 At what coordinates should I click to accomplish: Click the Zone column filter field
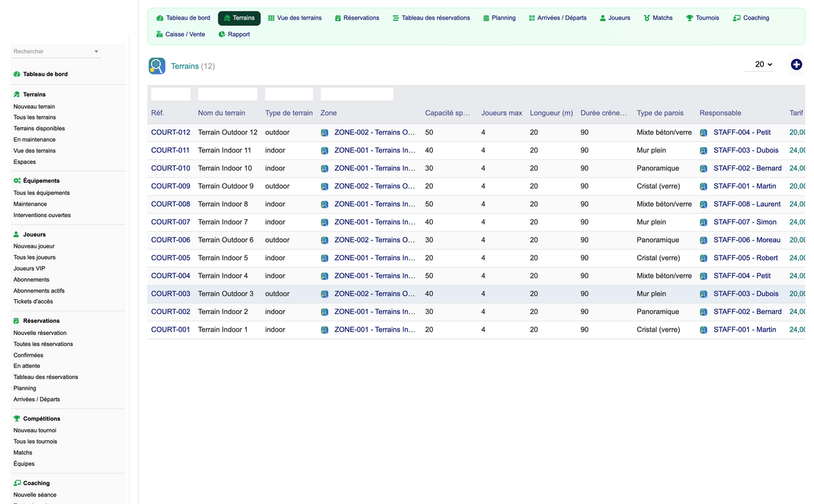(357, 94)
